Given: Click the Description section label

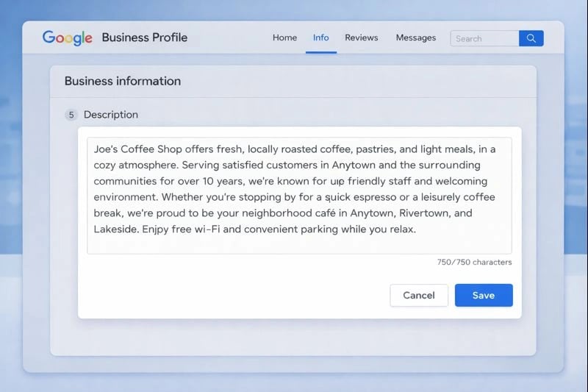Looking at the screenshot, I should tap(111, 115).
